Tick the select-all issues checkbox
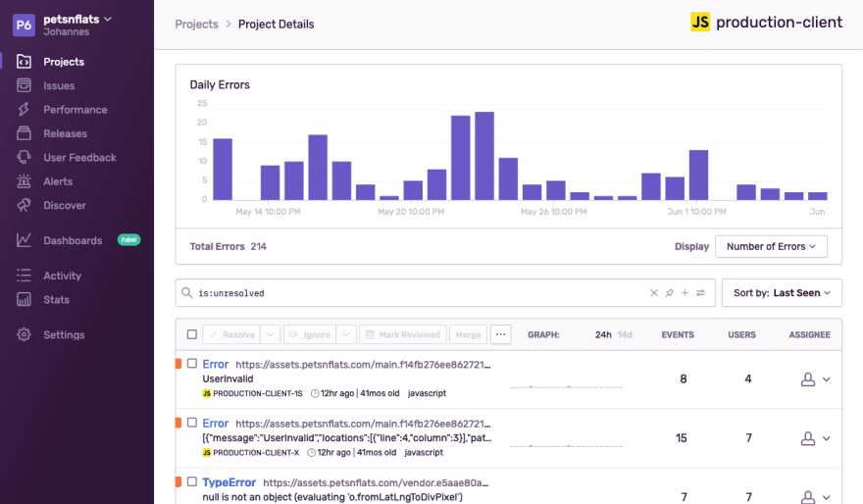This screenshot has height=504, width=863. pyautogui.click(x=192, y=334)
